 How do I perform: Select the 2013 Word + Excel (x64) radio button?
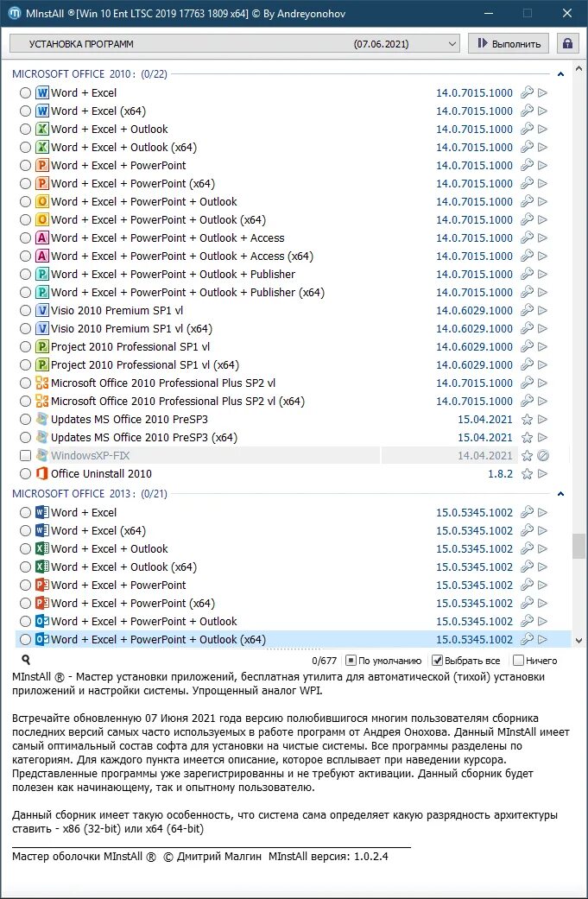25,530
